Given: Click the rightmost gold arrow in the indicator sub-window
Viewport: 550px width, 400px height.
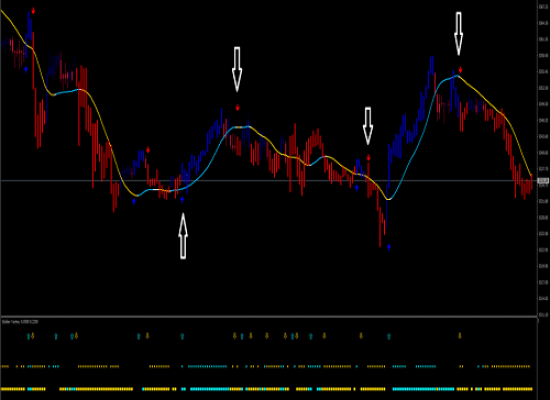Looking at the screenshot, I should pos(460,336).
